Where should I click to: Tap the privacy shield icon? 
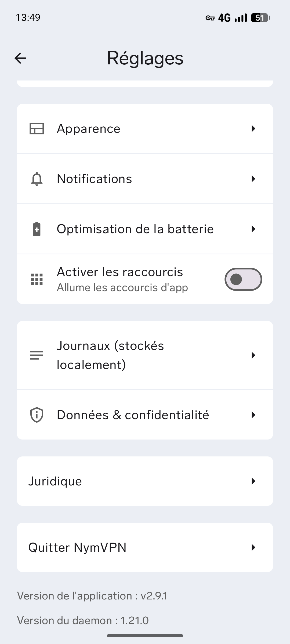tap(37, 415)
